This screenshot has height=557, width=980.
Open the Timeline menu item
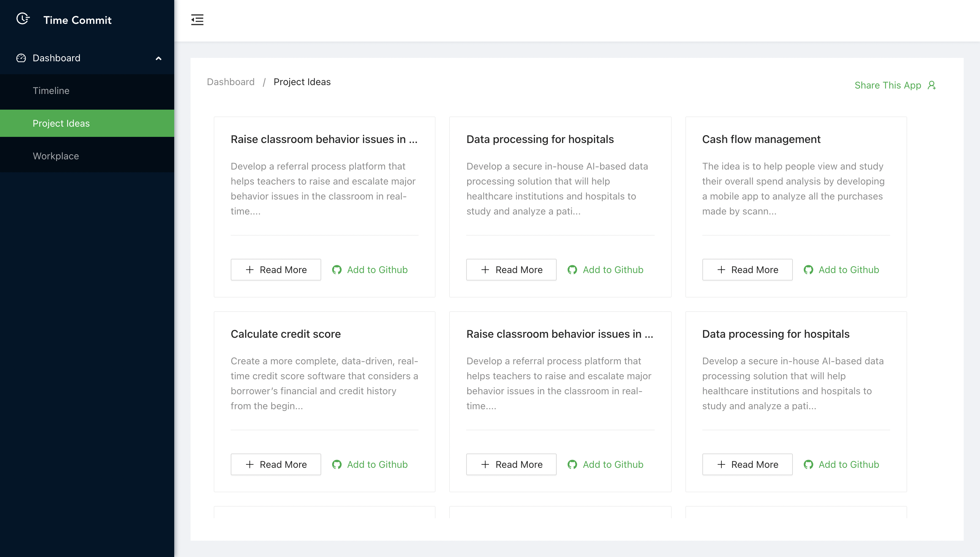(x=51, y=91)
